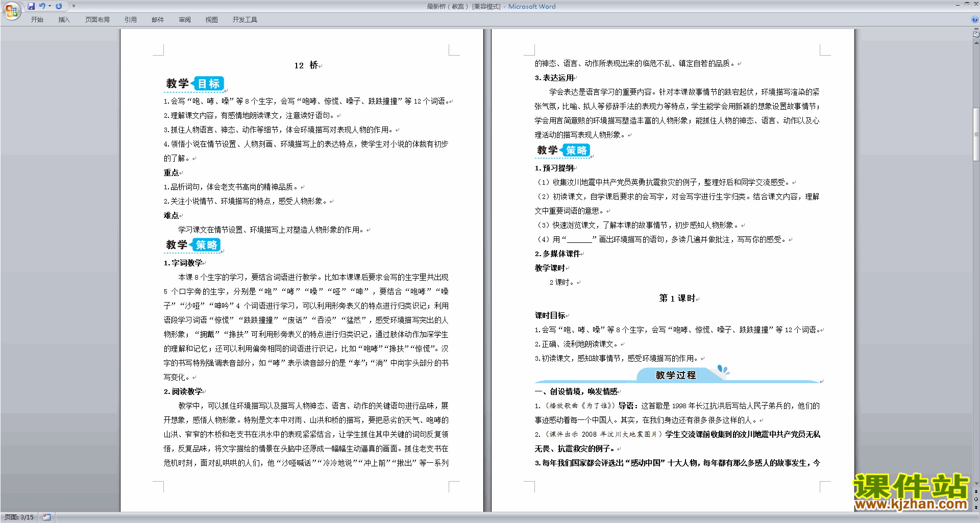Image resolution: width=980 pixels, height=523 pixels.
Task: Click the vertical scrollbar up arrow
Action: click(976, 43)
